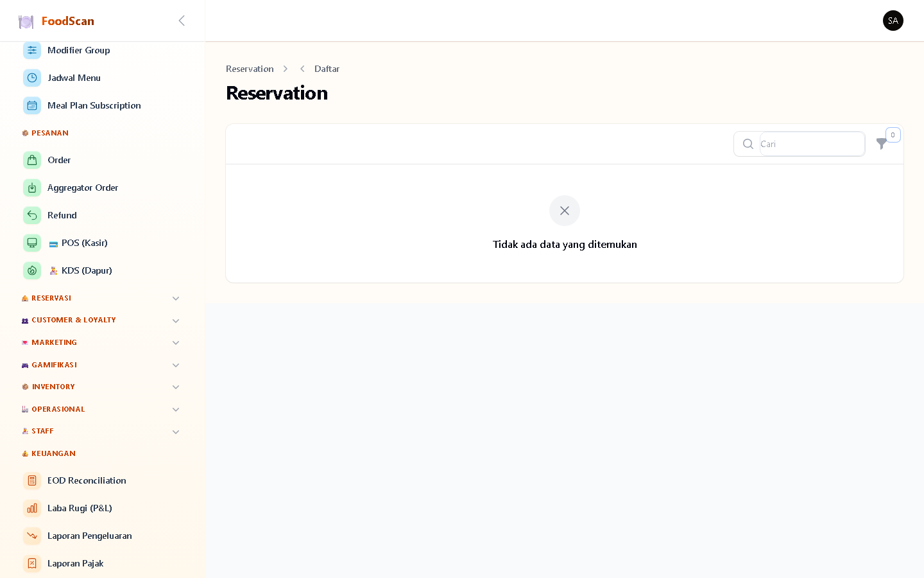Screen dimensions: 924x578
Task: Go to Aggregator Order page
Action: (101, 188)
